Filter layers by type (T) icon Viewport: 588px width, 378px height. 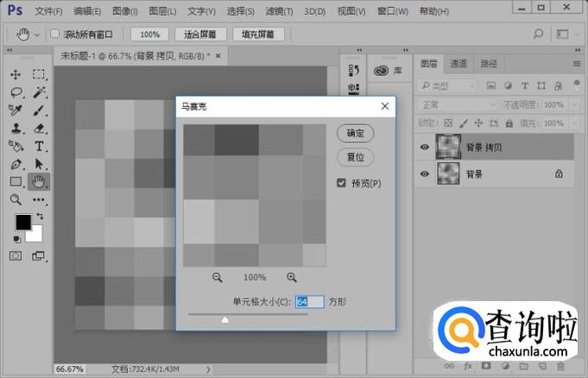(525, 86)
